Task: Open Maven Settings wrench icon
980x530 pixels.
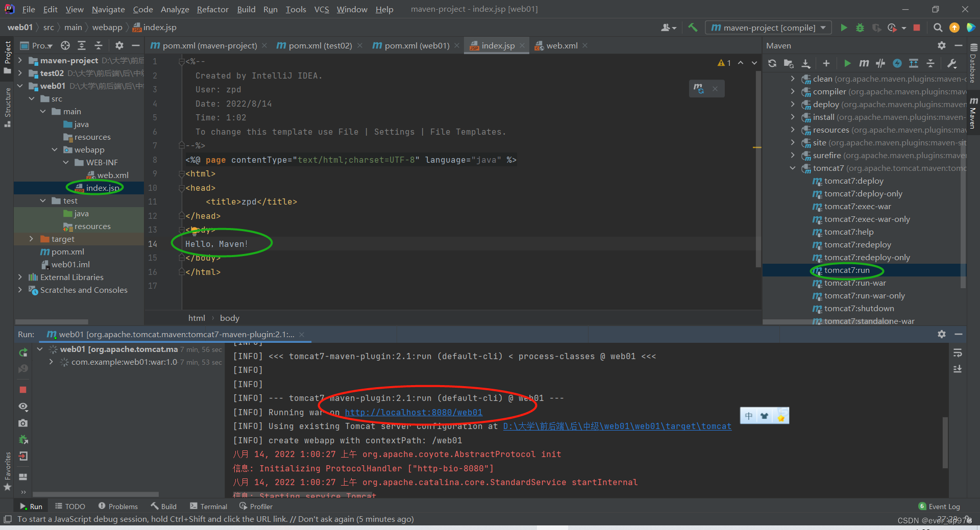Action: click(x=951, y=63)
